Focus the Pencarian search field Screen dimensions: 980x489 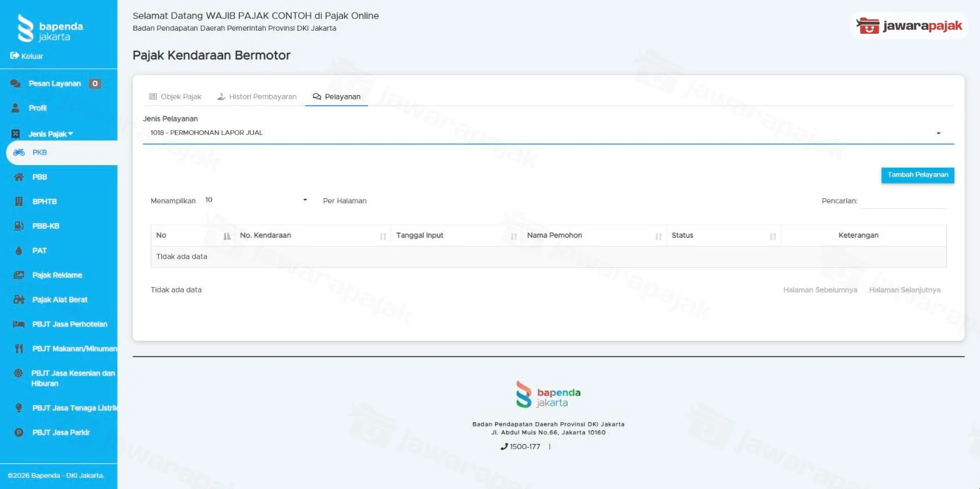[x=904, y=201]
